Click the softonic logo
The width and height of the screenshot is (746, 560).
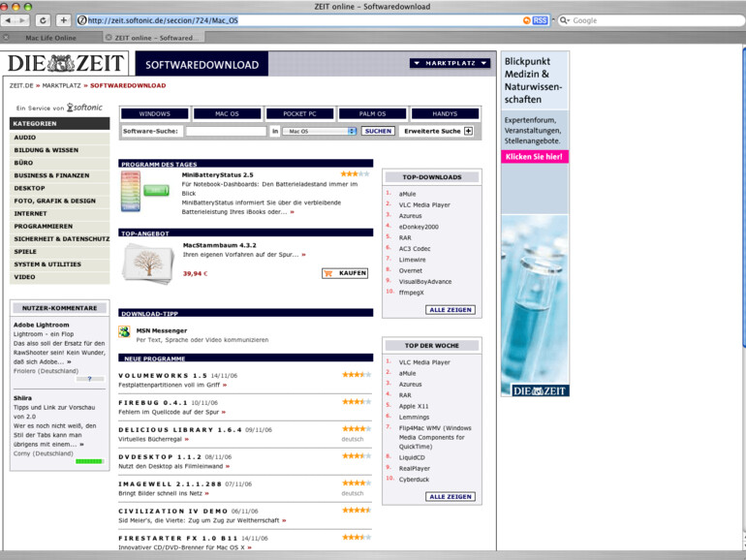[x=84, y=108]
